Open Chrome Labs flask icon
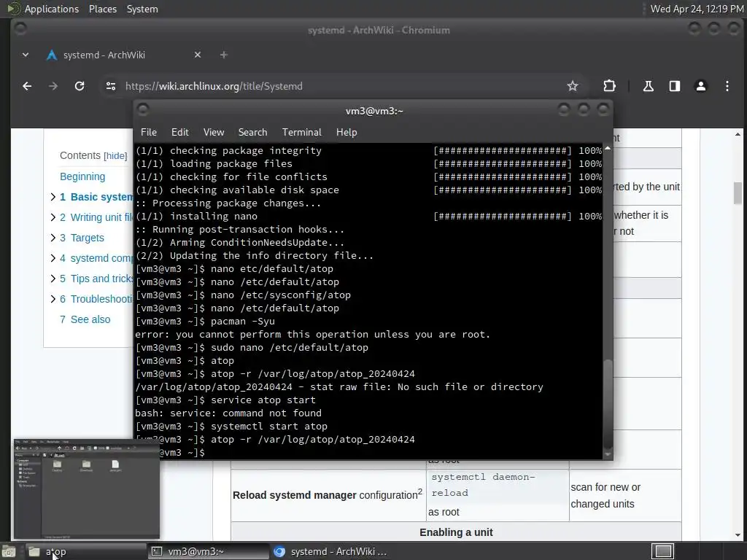The height and width of the screenshot is (560, 747). click(649, 86)
